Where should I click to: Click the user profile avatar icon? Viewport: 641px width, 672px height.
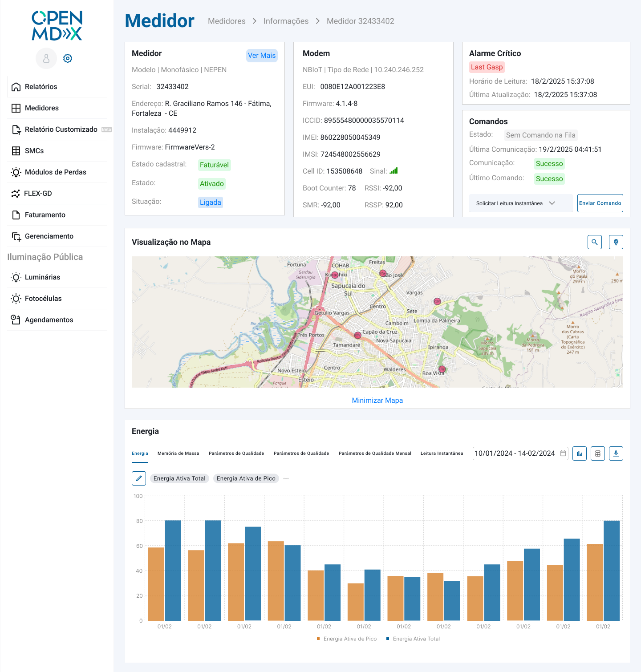(46, 58)
